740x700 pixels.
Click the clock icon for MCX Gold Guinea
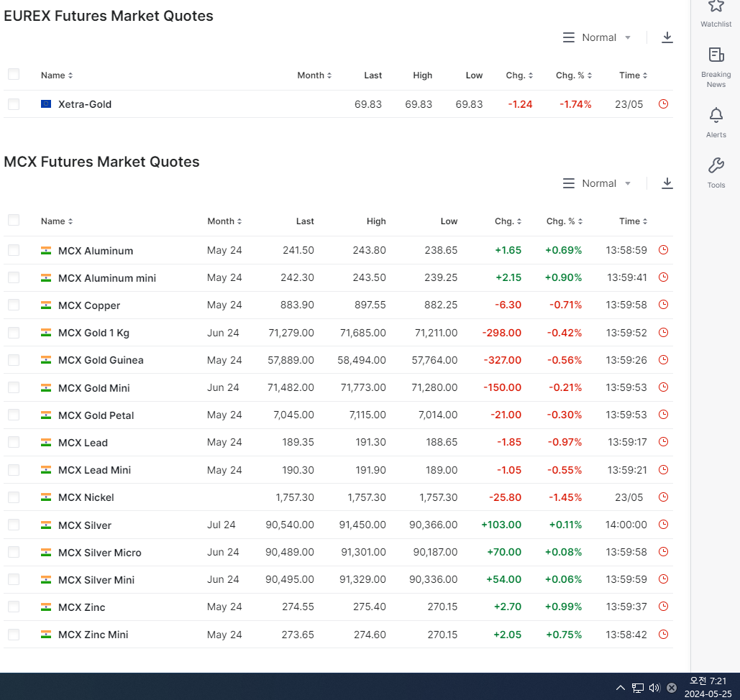663,360
